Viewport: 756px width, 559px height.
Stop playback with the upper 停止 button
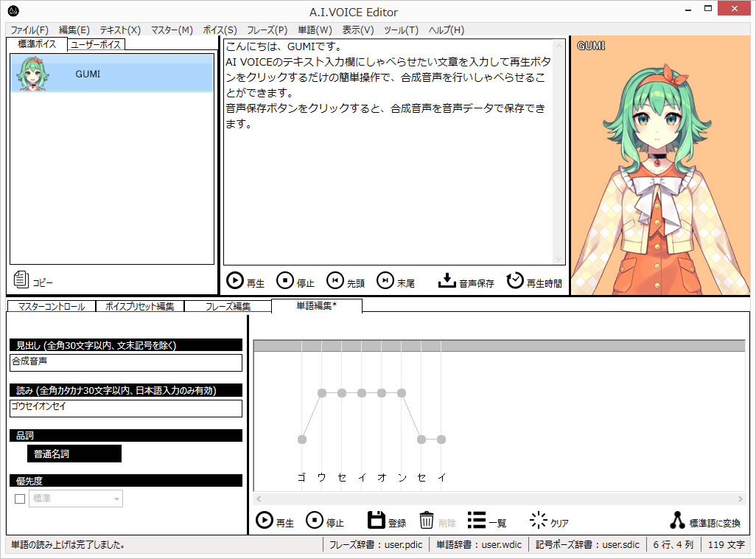click(285, 281)
